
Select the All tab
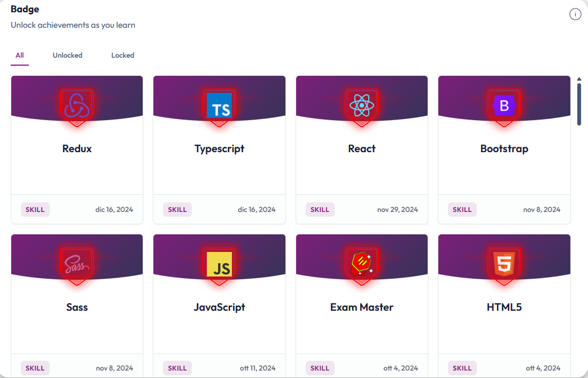point(19,56)
